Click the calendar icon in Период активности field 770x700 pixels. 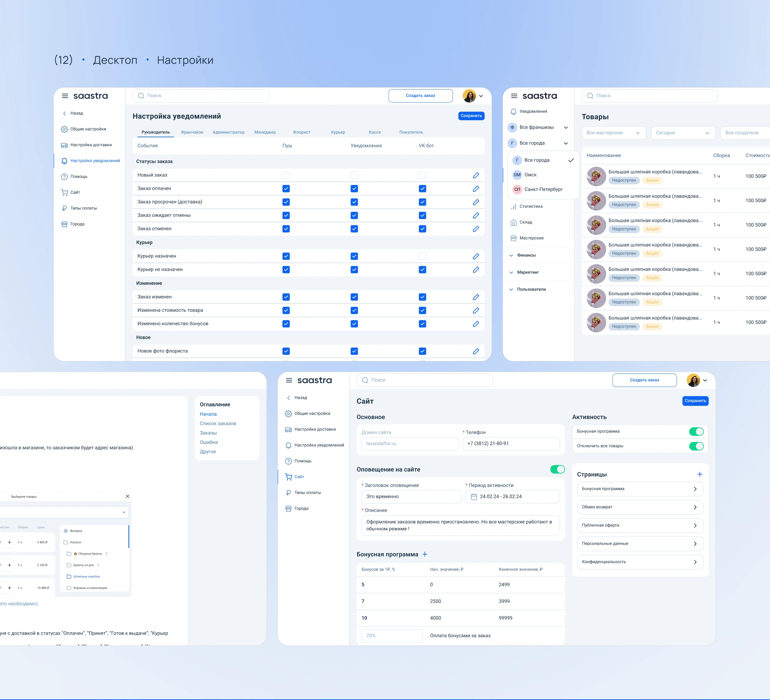click(474, 496)
